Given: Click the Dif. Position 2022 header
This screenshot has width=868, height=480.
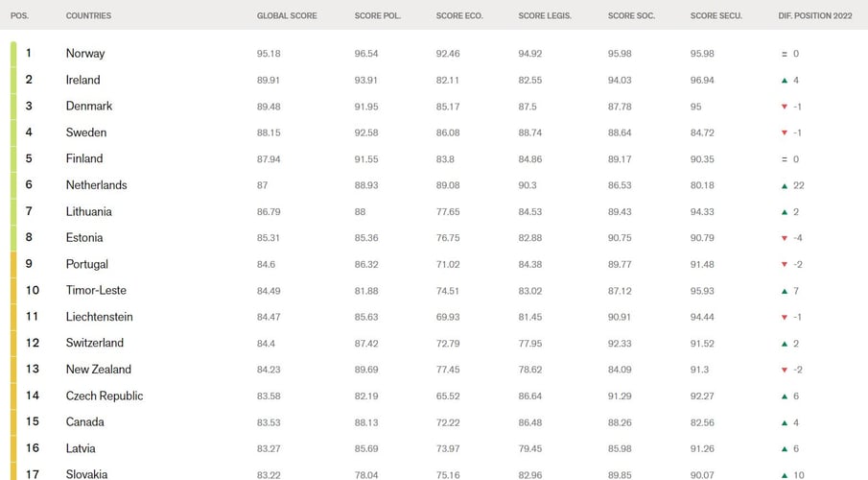Looking at the screenshot, I should pos(814,16).
